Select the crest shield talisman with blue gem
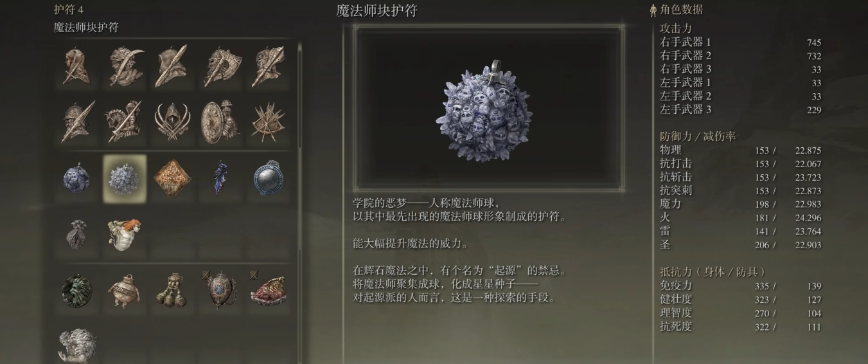The height and width of the screenshot is (364, 868). [221, 291]
